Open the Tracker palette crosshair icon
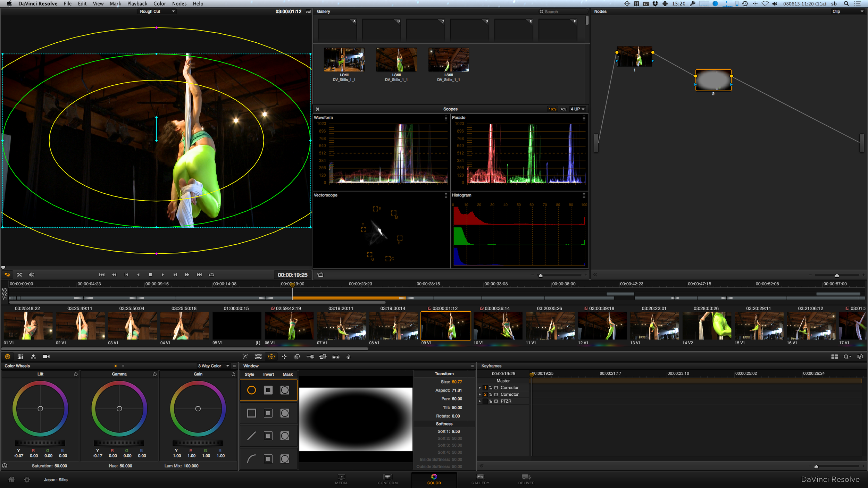The height and width of the screenshot is (488, 868). point(284,356)
